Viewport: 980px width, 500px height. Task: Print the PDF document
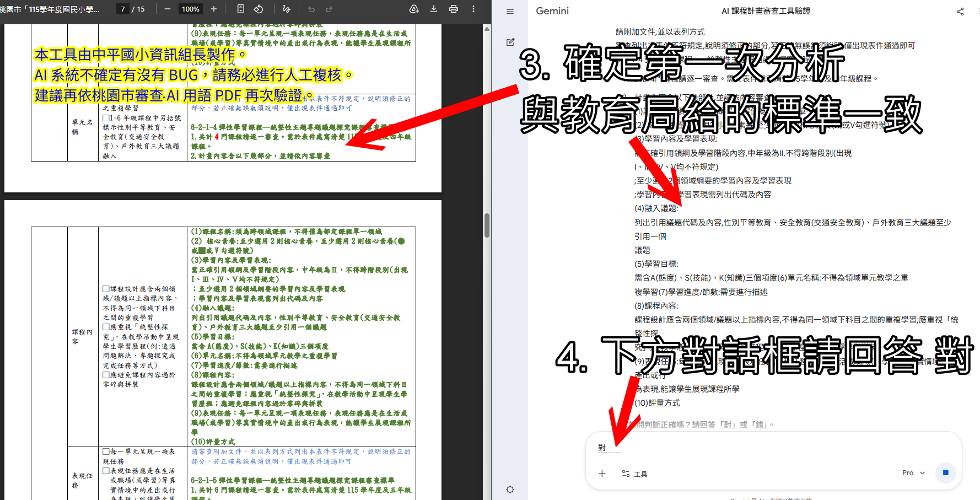pos(454,9)
